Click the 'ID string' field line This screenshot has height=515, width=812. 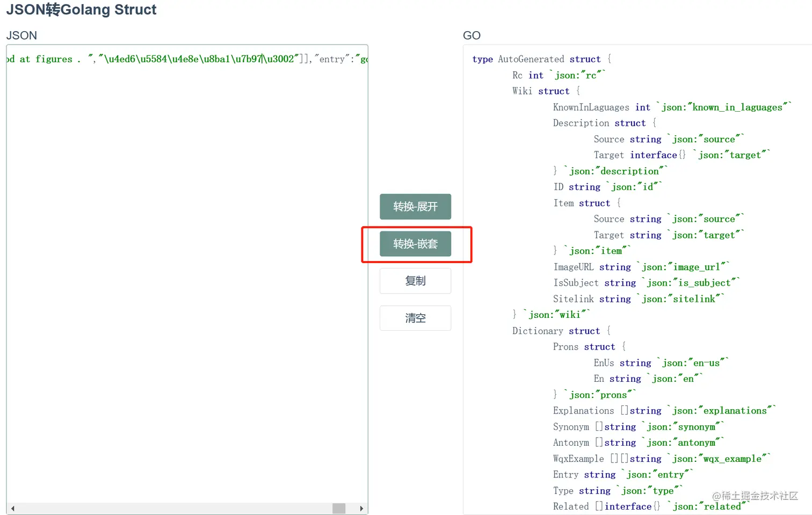(608, 187)
